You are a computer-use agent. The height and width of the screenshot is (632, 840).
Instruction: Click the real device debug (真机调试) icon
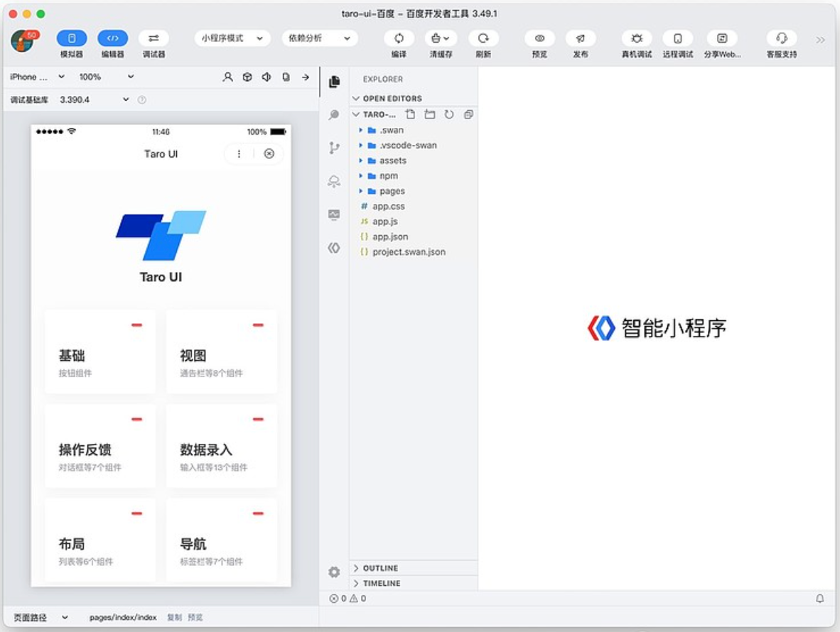coord(637,38)
